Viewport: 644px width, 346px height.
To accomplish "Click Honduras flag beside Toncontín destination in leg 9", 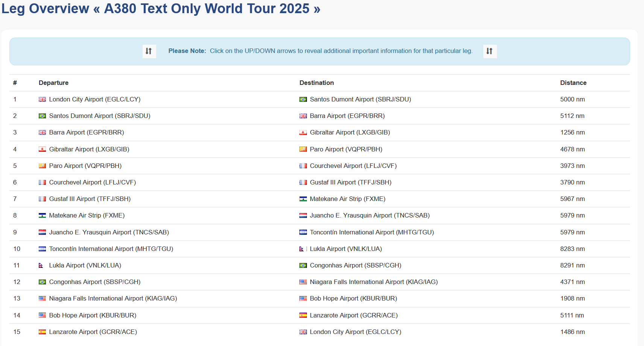I will (303, 233).
